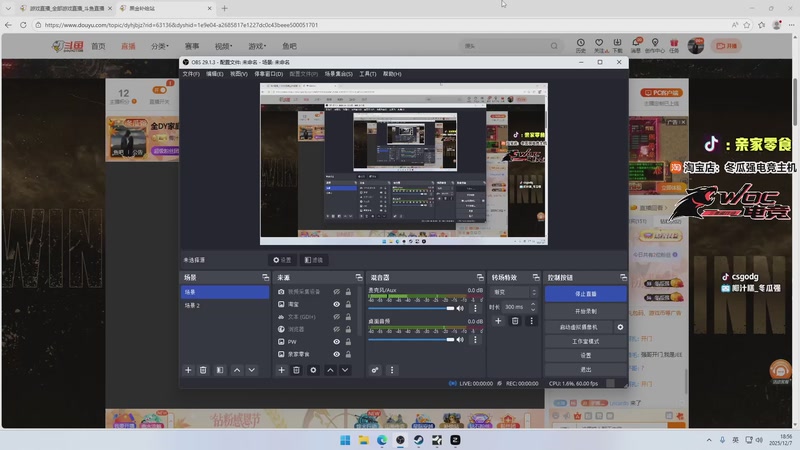Click 退出 exit button in OBS
Image resolution: width=800 pixels, height=450 pixels.
(585, 369)
